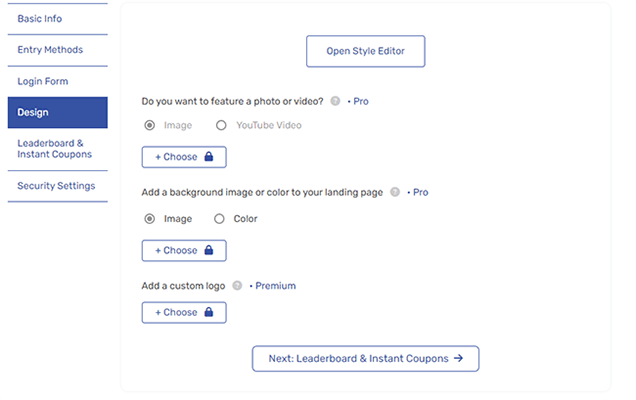Select the background Image radio option
The width and height of the screenshot is (636, 400).
(x=150, y=219)
